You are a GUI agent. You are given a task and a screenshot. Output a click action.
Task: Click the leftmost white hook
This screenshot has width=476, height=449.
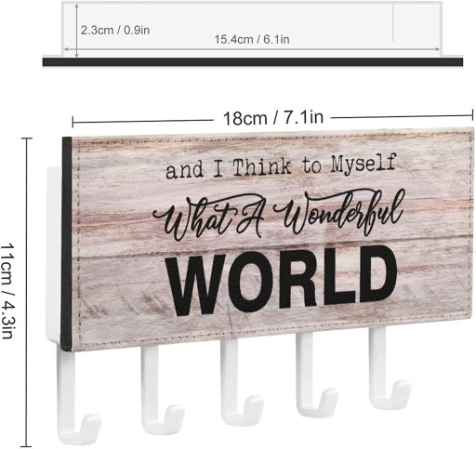tap(77, 393)
